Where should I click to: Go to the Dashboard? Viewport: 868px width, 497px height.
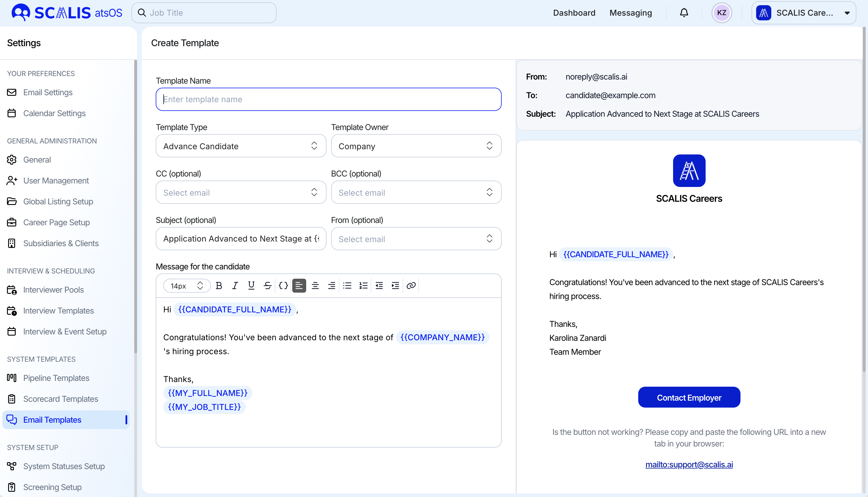click(x=574, y=13)
